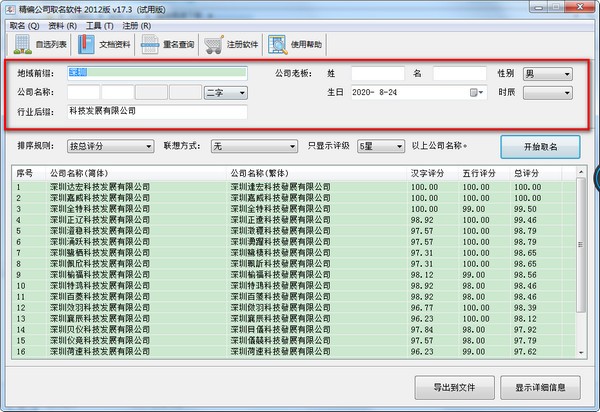Select row 14 深圳贝仪科技发展有限公司
This screenshot has height=412, width=600.
[100, 330]
